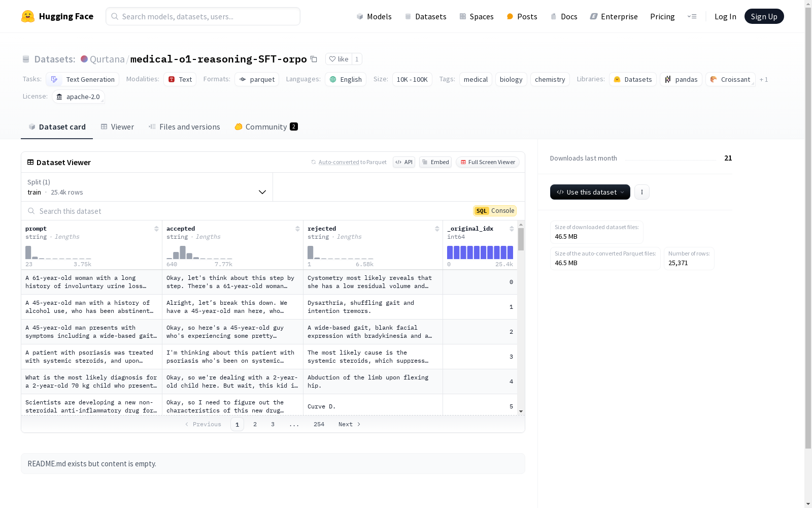Click the Datasets library tag
This screenshot has width=812, height=508.
pos(633,79)
